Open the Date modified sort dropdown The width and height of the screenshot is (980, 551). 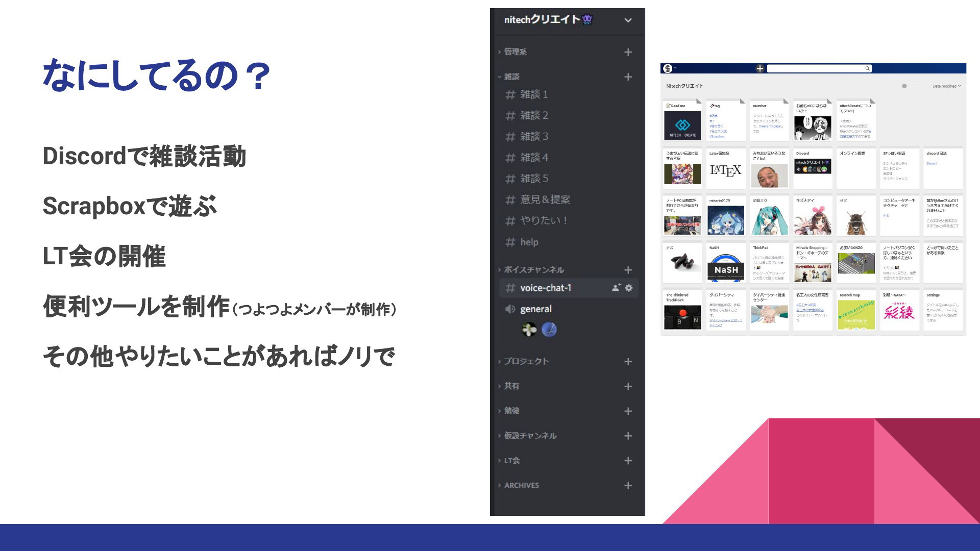[x=946, y=86]
